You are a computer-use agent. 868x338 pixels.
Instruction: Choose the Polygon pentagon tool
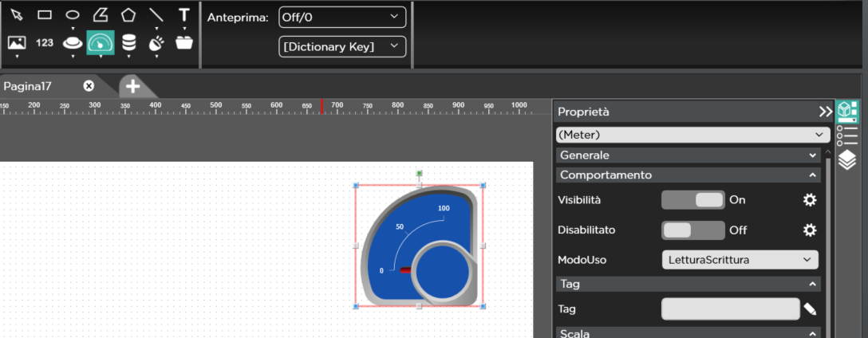click(128, 14)
